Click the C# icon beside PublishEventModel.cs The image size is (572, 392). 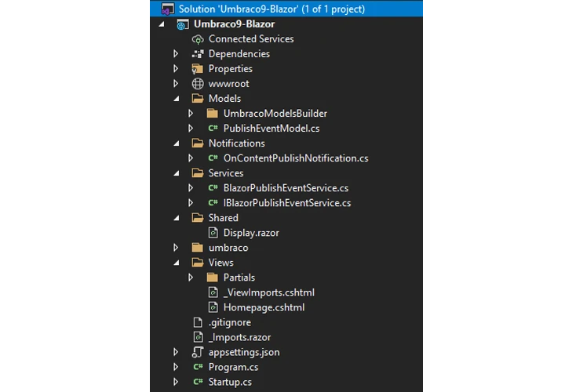[x=213, y=128]
